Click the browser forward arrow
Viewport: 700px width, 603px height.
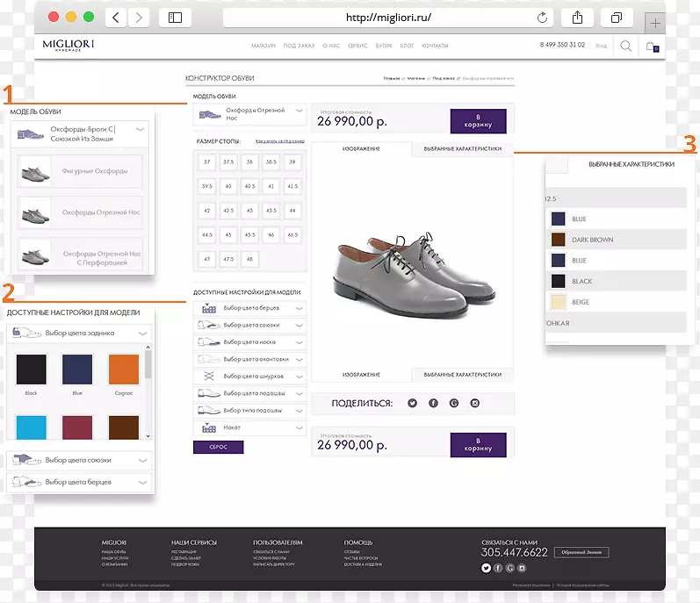(139, 18)
